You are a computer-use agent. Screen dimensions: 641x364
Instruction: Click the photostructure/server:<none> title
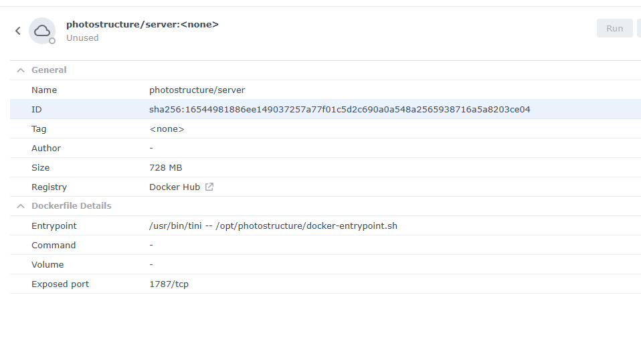142,25
